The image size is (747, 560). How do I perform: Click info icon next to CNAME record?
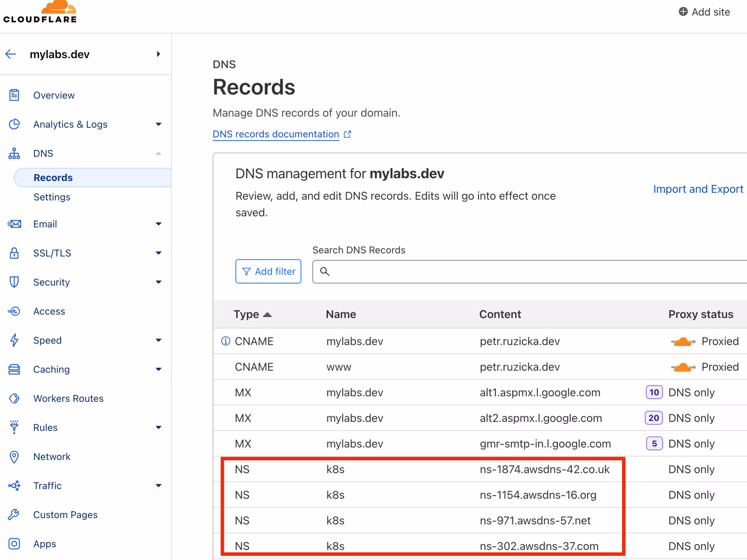coord(226,341)
